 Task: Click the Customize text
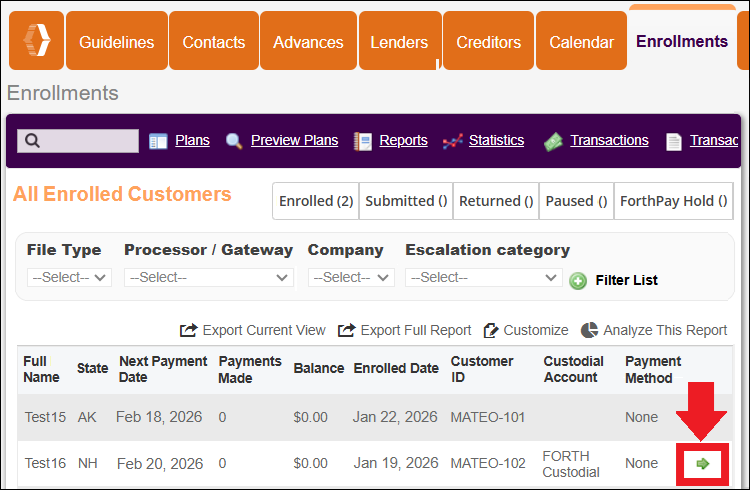[536, 330]
